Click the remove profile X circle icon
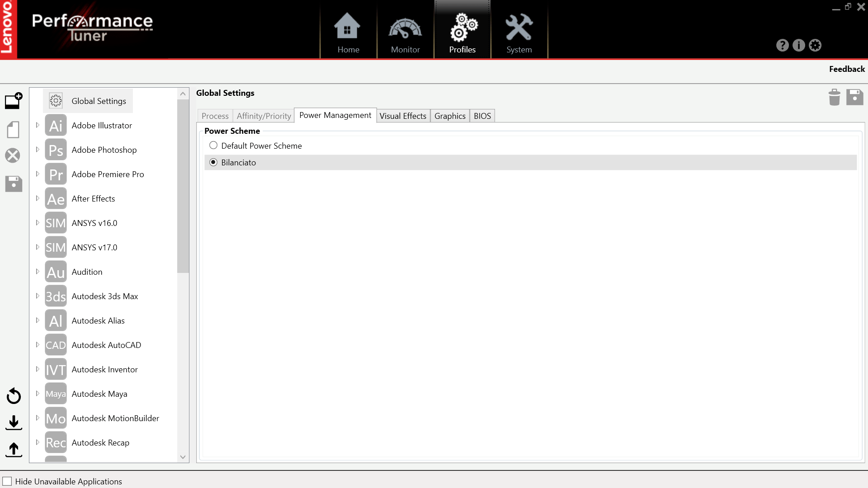This screenshot has height=488, width=868. [13, 155]
